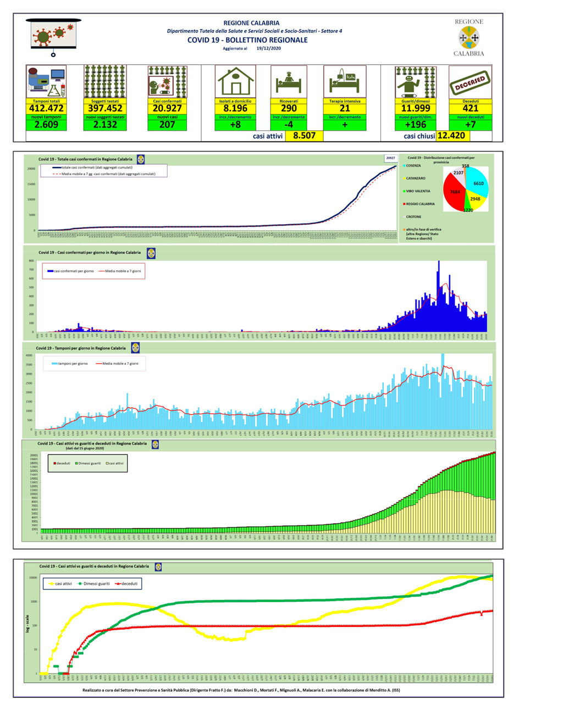
Task: Click the Regione Calabria logo emblem
Action: (469, 38)
